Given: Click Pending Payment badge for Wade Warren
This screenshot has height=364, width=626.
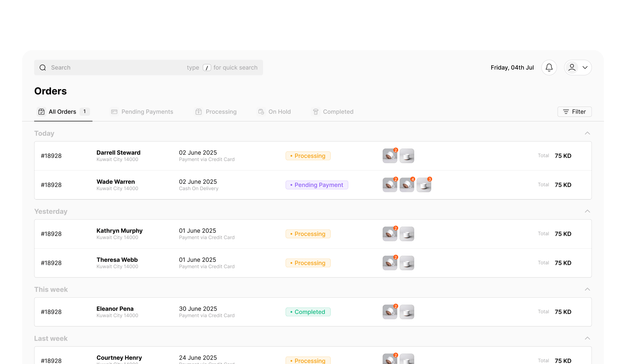Looking at the screenshot, I should pos(317,185).
